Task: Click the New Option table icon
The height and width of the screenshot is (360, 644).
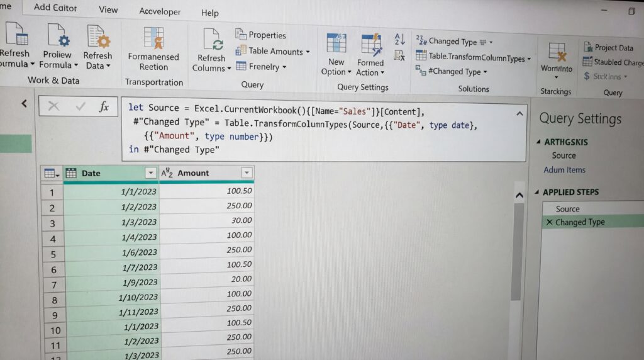Action: click(336, 43)
